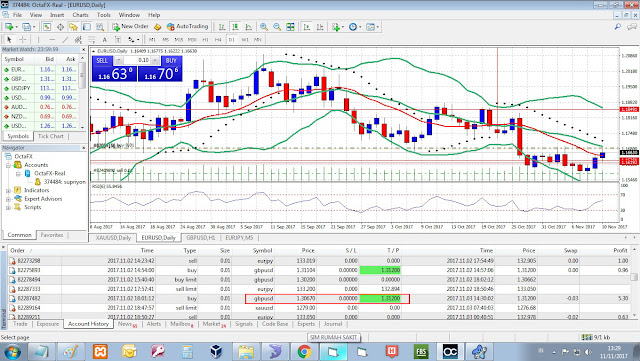Open the Indicators list icon

336,27
